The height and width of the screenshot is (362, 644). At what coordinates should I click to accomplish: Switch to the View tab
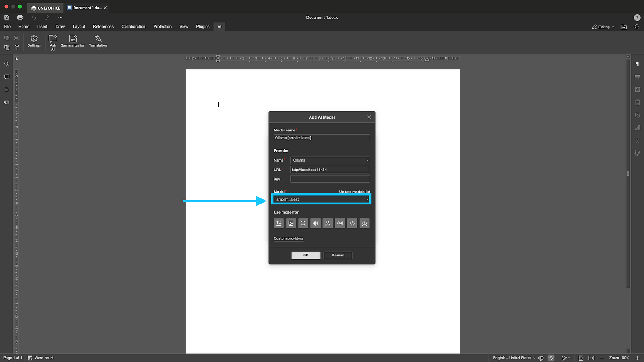[184, 27]
